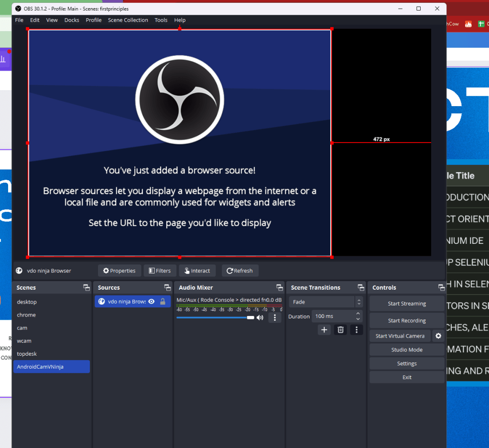Open transition properties three-dot menu
Viewport: 489px width, 448px height.
click(357, 330)
